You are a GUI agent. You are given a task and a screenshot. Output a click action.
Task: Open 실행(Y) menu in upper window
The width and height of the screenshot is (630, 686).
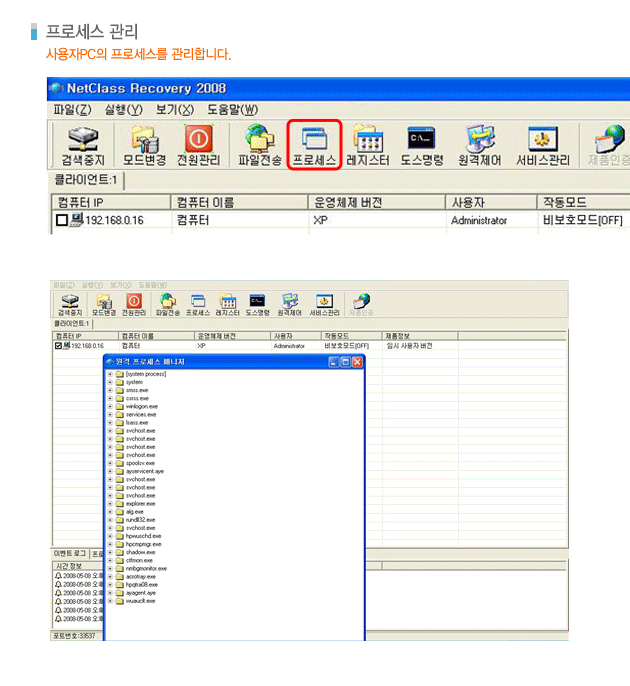(x=123, y=109)
